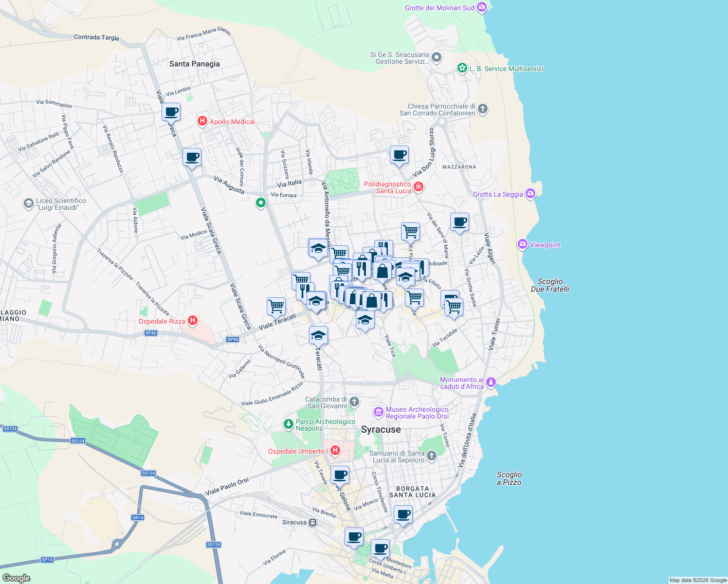
Task: Click the Viewpoint binoculars icon on the coast
Action: point(523,245)
